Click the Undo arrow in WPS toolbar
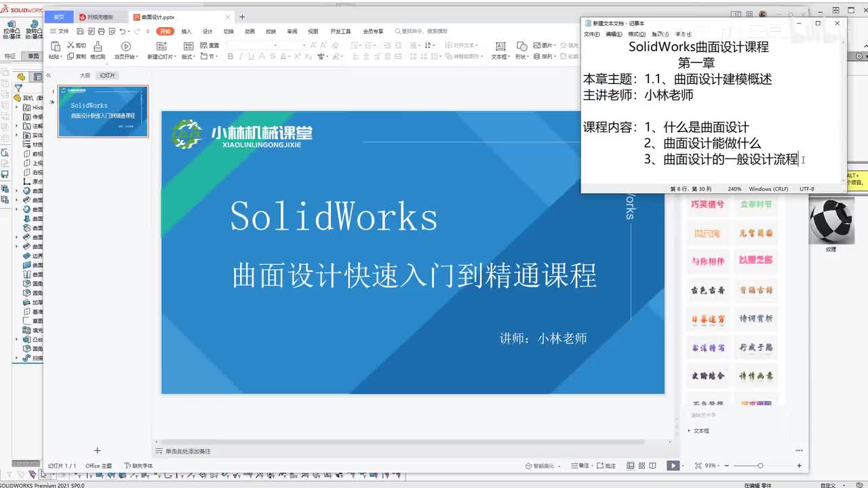Screen dimensions: 868x488 122,31
